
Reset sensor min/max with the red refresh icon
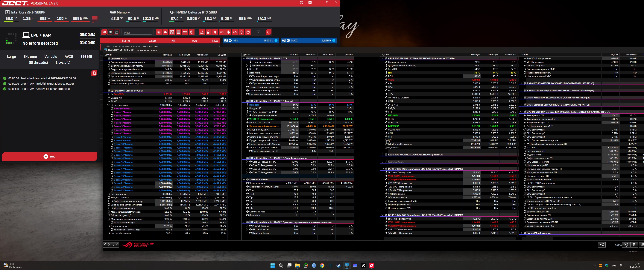click(269, 32)
